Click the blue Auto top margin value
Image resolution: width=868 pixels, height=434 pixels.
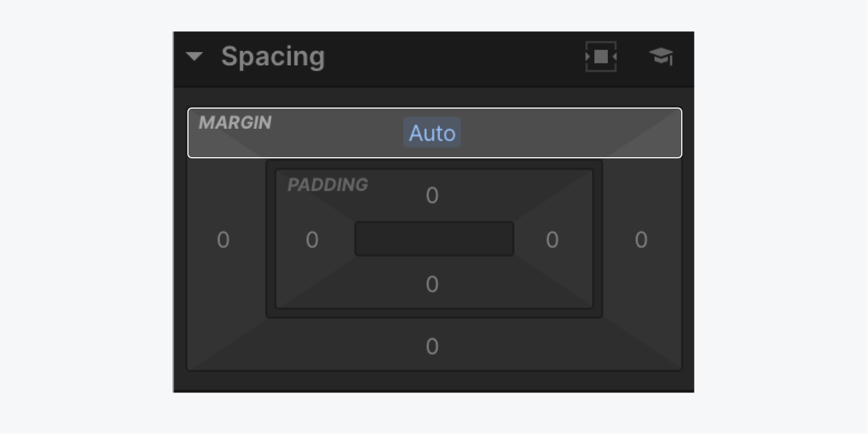tap(432, 133)
